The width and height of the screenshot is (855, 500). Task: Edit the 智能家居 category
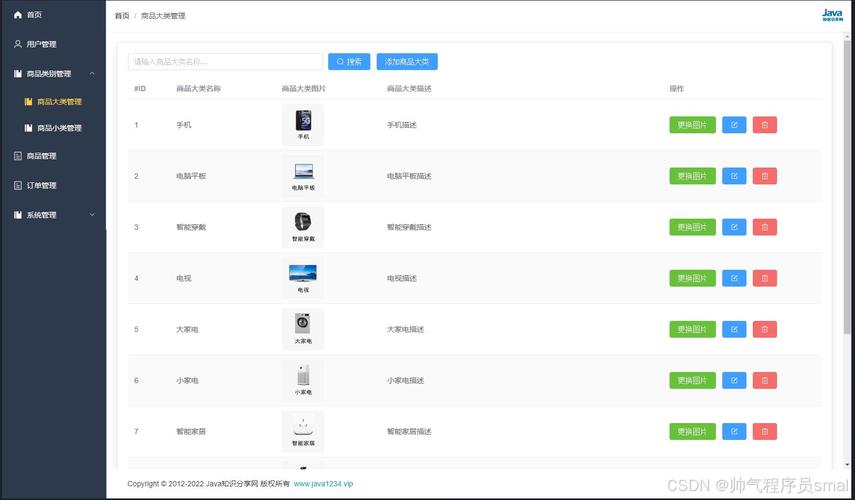click(734, 431)
